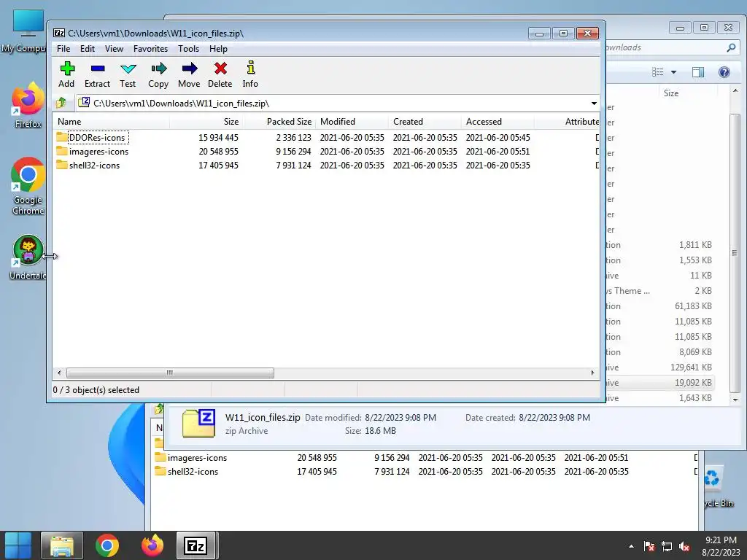The height and width of the screenshot is (560, 747).
Task: Select the imageres-icons folder icon in front window
Action: [61, 151]
